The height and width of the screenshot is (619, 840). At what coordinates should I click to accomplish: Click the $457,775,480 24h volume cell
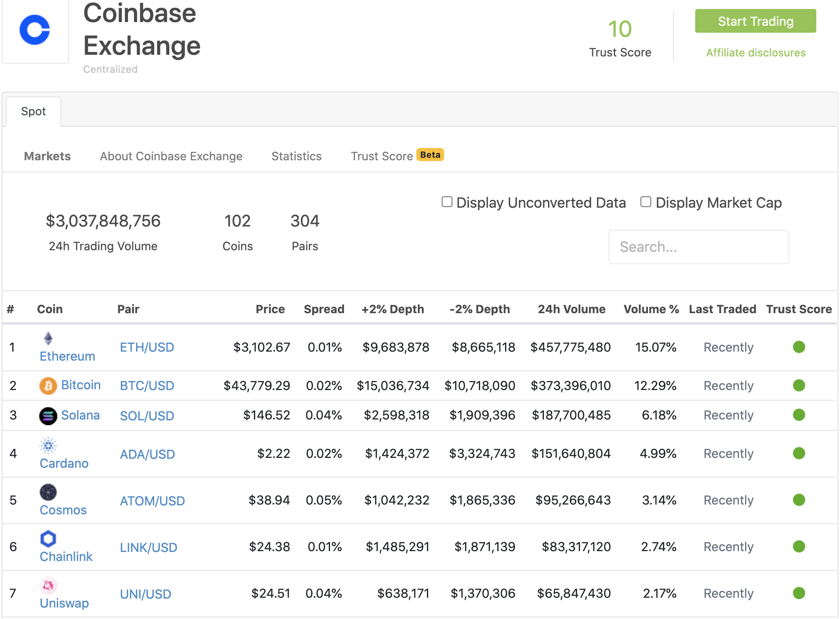pyautogui.click(x=570, y=347)
